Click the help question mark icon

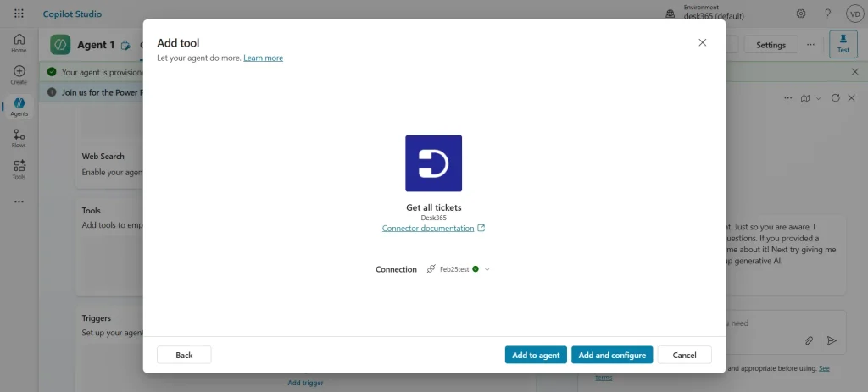pos(827,14)
